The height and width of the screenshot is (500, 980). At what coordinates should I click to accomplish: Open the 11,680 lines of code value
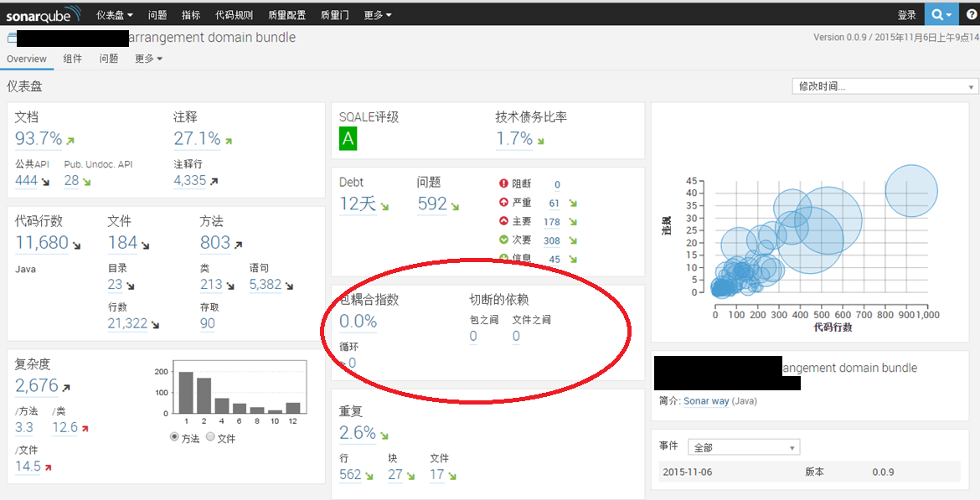pyautogui.click(x=42, y=243)
